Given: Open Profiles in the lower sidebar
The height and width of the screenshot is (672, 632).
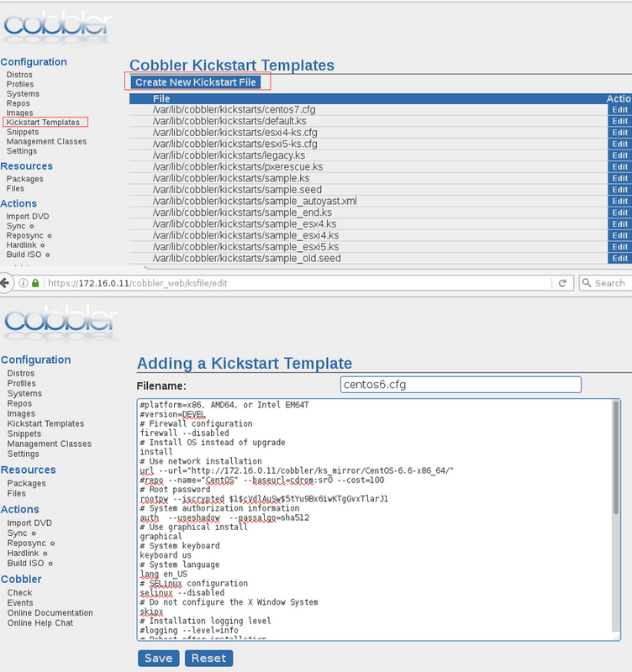Looking at the screenshot, I should point(22,383).
